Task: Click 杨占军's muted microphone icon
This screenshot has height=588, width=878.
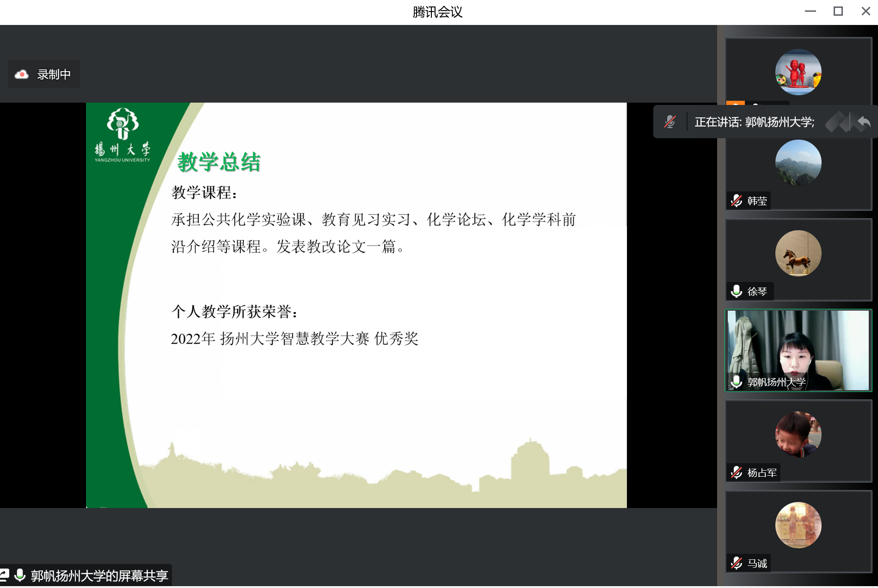Action: click(x=737, y=472)
